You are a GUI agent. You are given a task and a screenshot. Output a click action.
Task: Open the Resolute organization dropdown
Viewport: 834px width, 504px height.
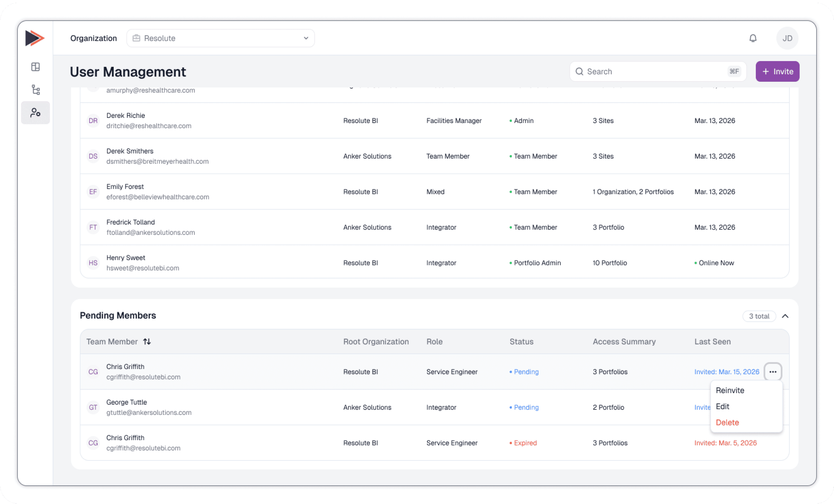[x=220, y=38]
